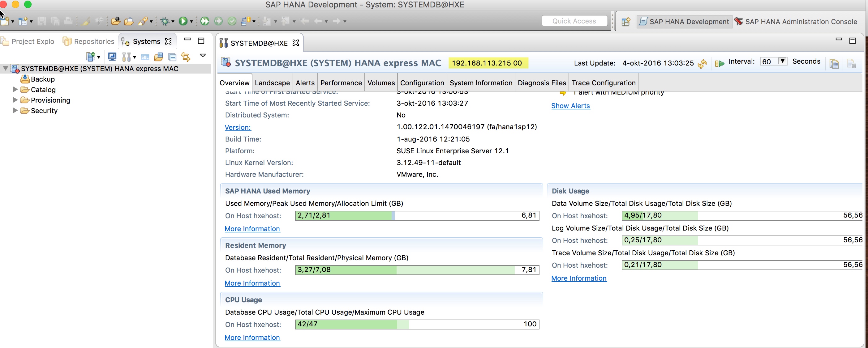Image resolution: width=868 pixels, height=348 pixels.
Task: Select the SYSTEMDB@HXE editor tab
Action: coord(259,43)
